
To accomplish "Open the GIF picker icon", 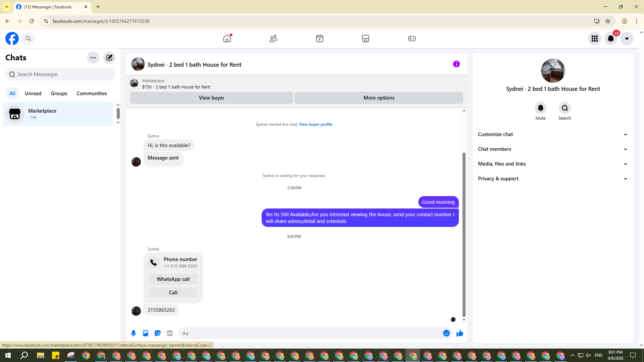I will pos(170,333).
